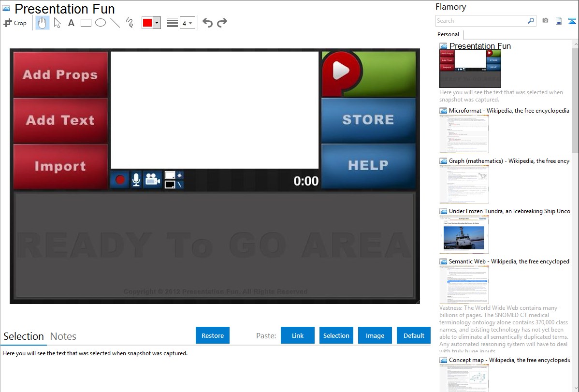Click the STORE button
Image resolution: width=579 pixels, height=392 pixels.
click(369, 120)
